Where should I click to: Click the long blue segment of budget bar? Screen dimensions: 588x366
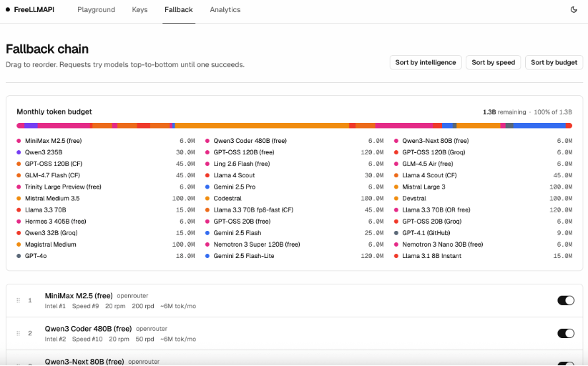(x=539, y=126)
